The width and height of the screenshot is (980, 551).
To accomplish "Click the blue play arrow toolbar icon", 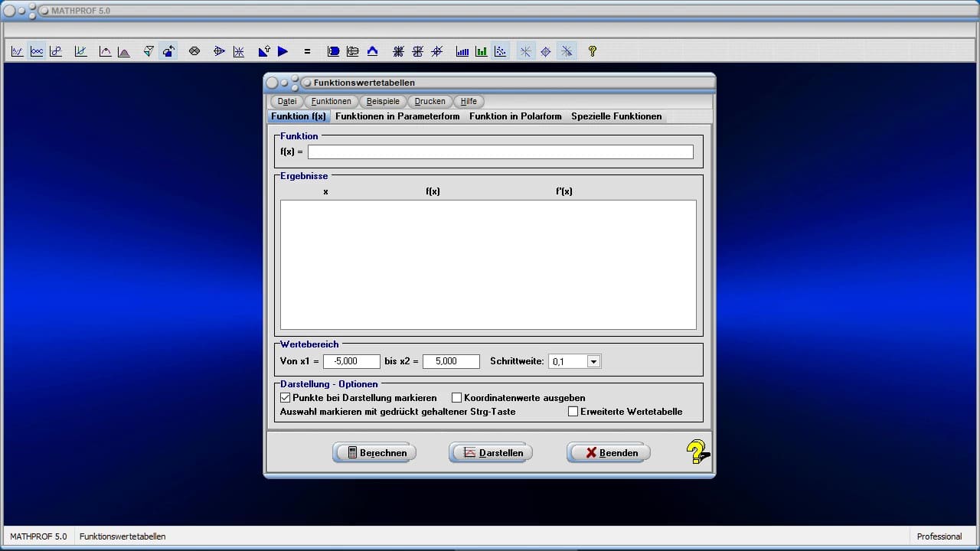I will click(x=283, y=51).
